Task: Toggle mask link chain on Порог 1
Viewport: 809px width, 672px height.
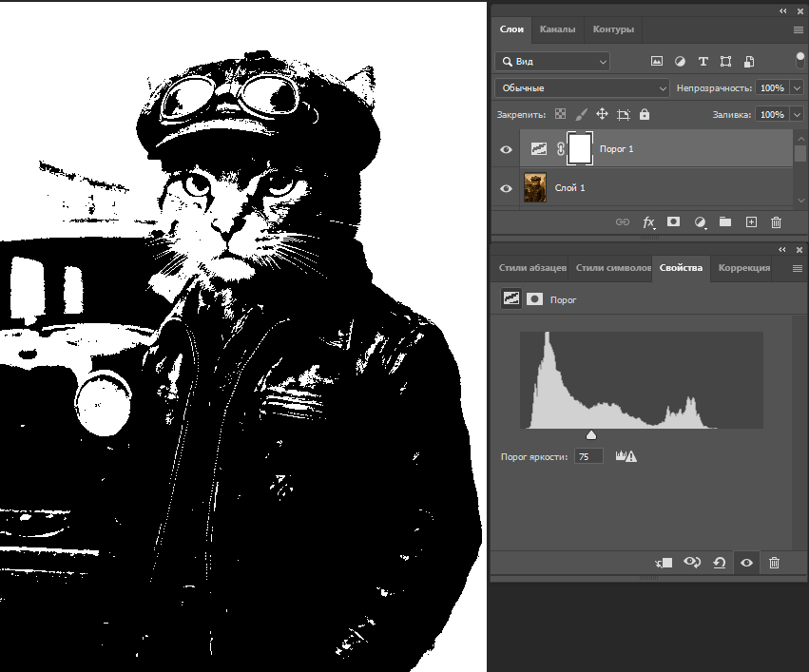Action: pos(561,149)
